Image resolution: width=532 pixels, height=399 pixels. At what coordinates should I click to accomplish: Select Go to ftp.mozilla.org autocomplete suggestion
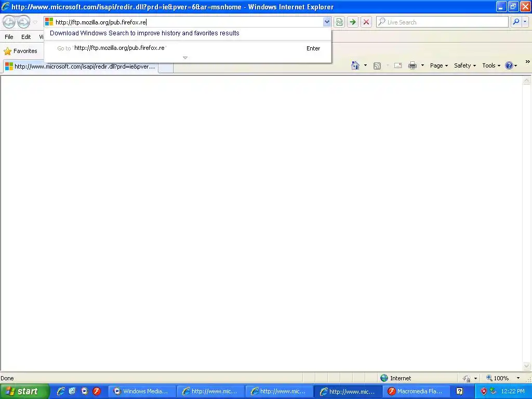188,48
